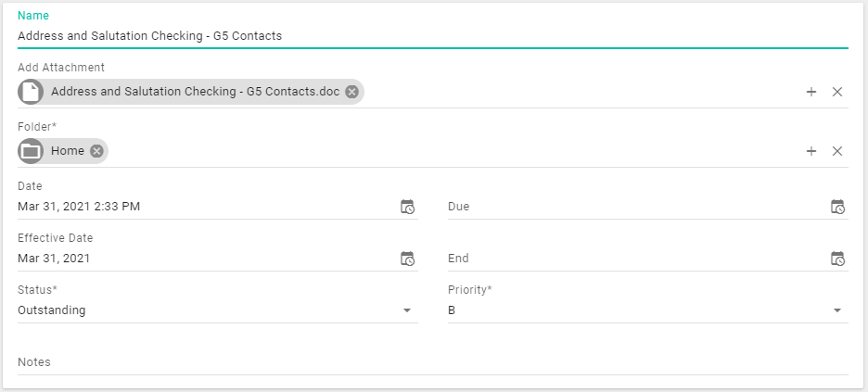
Task: Click the Home folder chip
Action: tap(67, 151)
